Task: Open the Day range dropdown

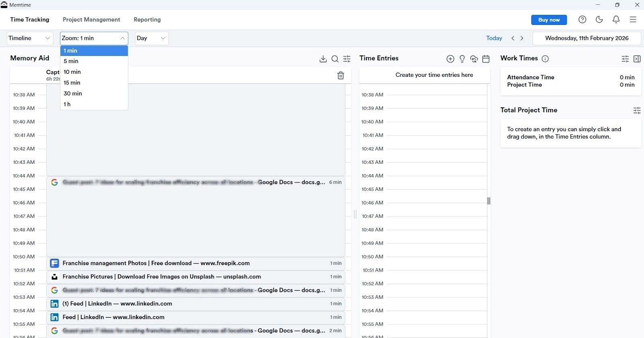Action: [151, 38]
